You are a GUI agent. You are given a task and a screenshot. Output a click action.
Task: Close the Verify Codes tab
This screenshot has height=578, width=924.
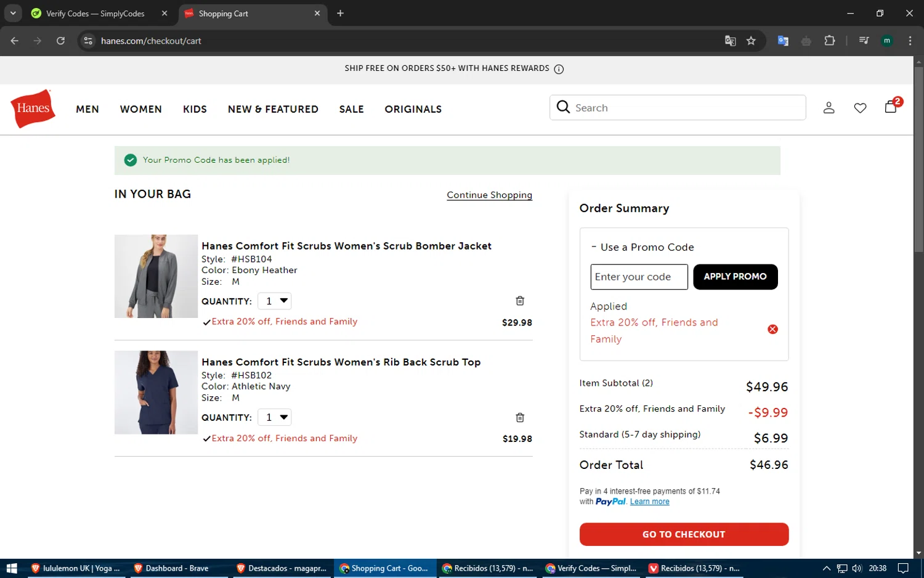[164, 13]
